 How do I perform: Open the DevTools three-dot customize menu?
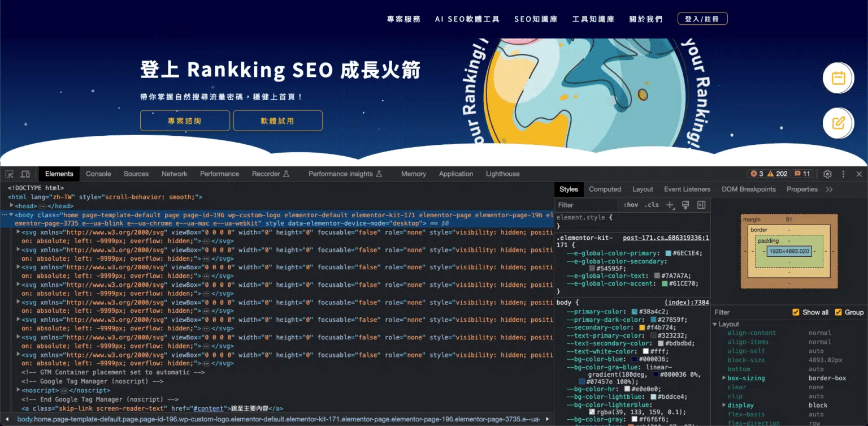click(843, 174)
